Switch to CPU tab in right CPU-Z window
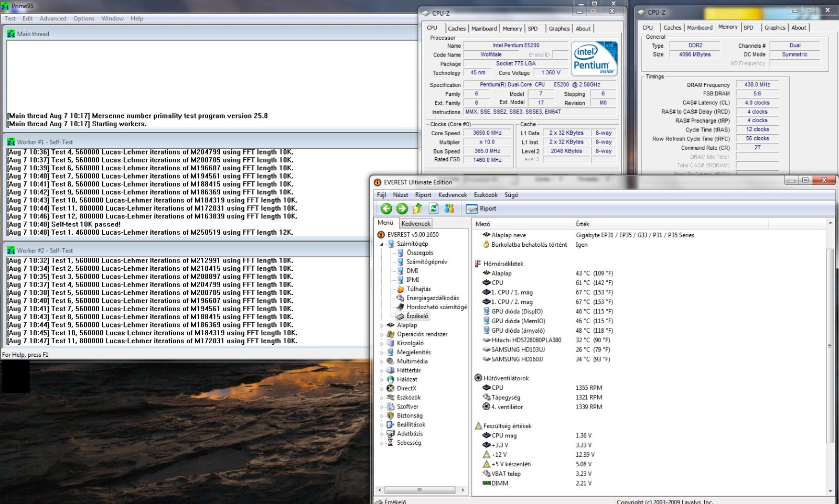The width and height of the screenshot is (839, 504). (x=648, y=28)
